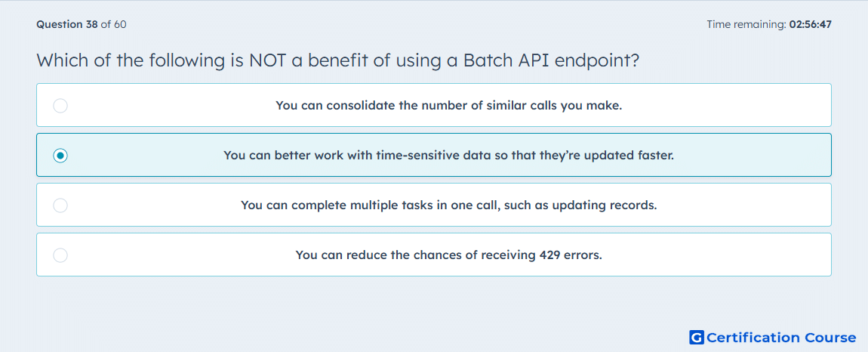Click the "of 60" total questions text

[x=114, y=25]
